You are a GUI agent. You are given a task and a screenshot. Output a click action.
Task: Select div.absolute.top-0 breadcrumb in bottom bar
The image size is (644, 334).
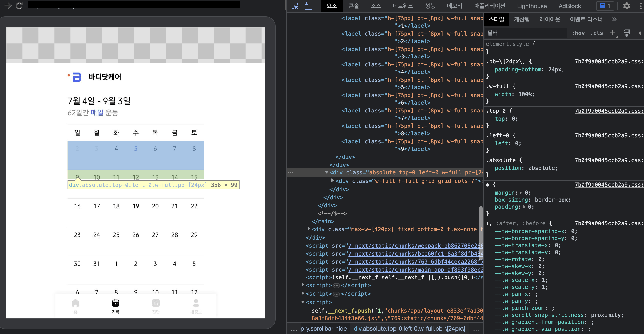click(409, 329)
